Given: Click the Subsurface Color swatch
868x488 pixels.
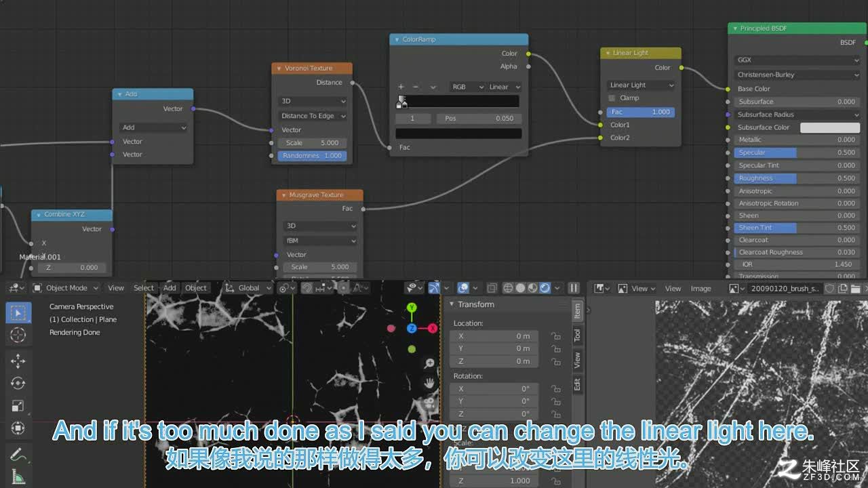Looking at the screenshot, I should tap(830, 127).
